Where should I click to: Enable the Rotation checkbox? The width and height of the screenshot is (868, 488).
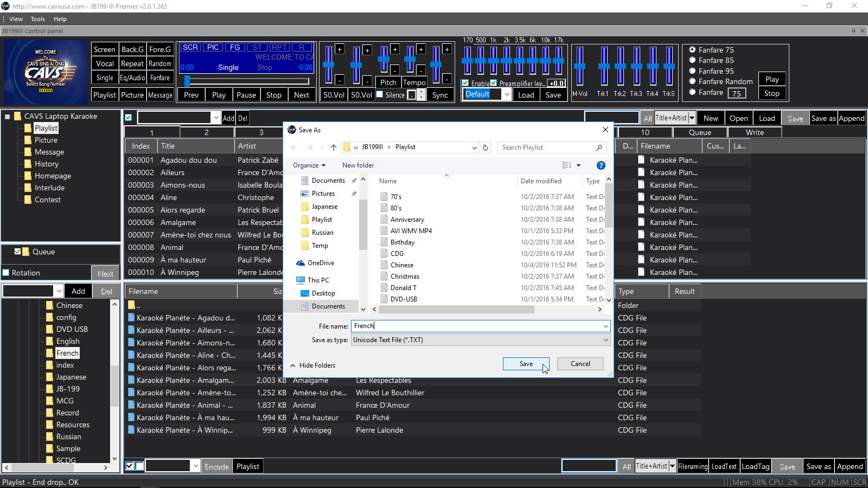(x=6, y=273)
